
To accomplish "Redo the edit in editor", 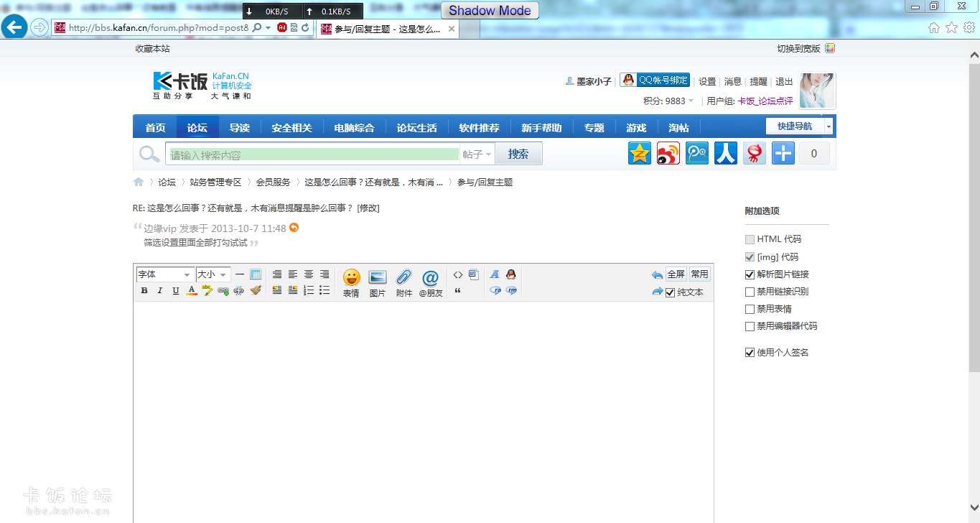I will coord(657,291).
